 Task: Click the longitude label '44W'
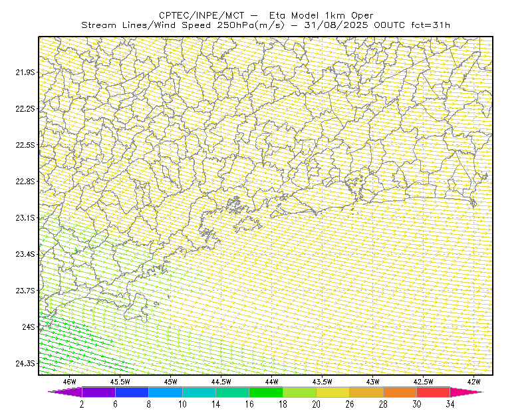click(272, 382)
